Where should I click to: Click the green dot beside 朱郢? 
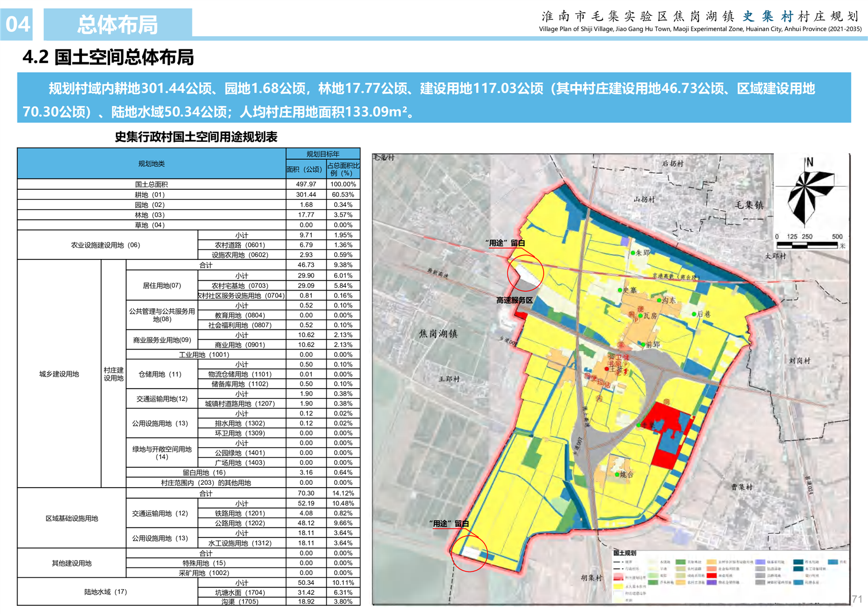pos(633,253)
